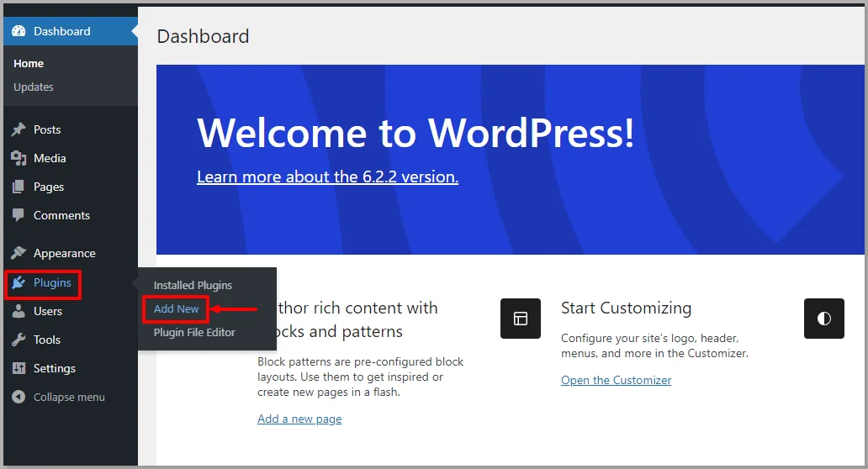
Task: Open Plugin File Editor from flyout
Action: [194, 332]
